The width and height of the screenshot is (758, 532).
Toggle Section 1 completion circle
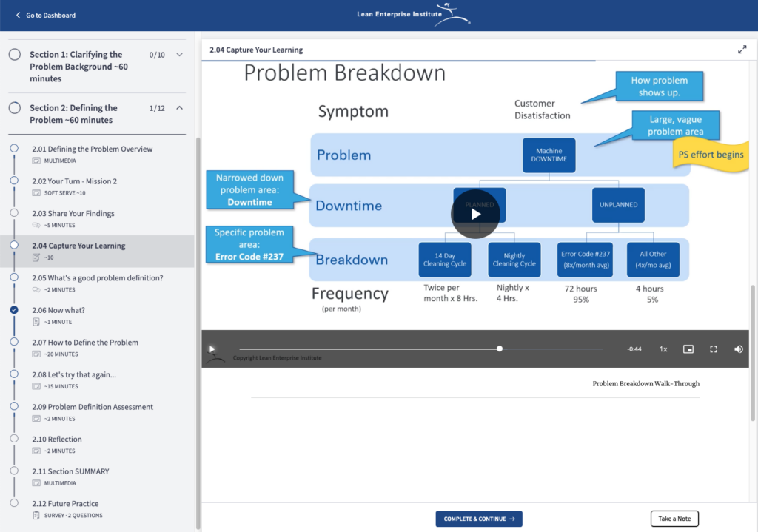click(15, 55)
